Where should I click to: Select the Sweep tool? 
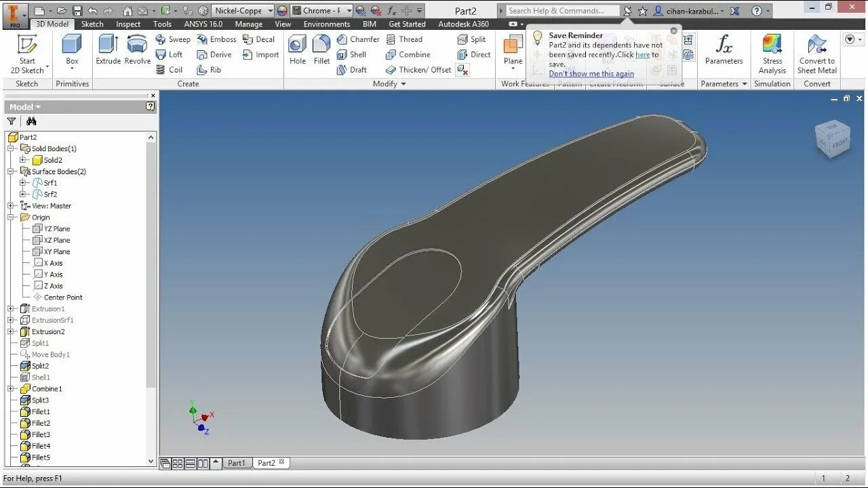173,39
